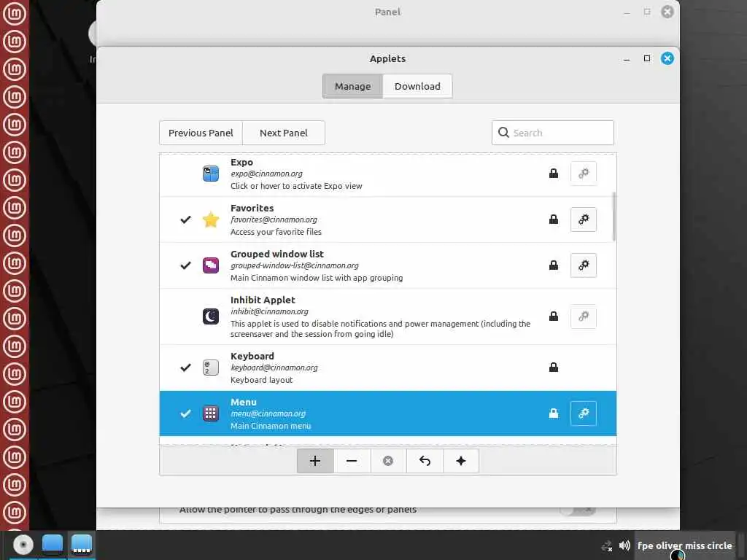
Task: Select the 'favorites@cinnamon.org' text
Action: 274,219
